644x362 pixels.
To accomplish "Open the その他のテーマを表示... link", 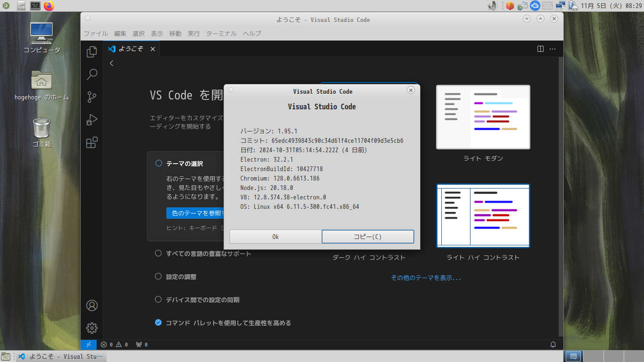I will pos(426,278).
